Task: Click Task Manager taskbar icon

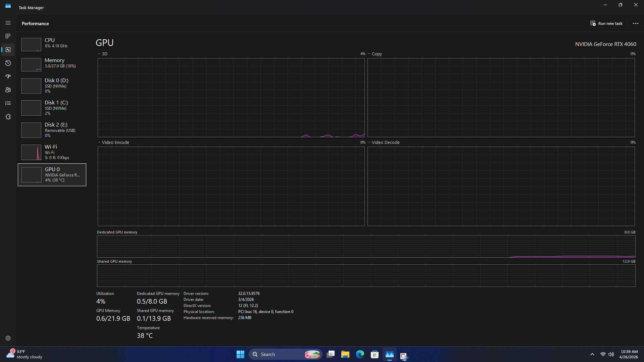Action: (x=390, y=354)
